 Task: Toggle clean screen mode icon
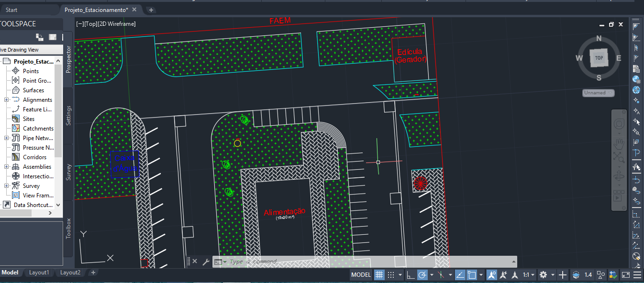click(x=626, y=275)
